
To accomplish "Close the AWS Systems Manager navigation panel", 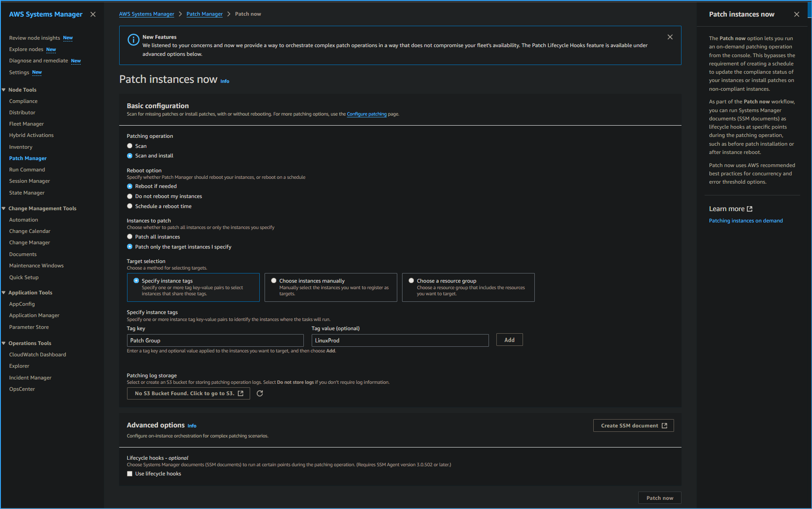I will (93, 14).
